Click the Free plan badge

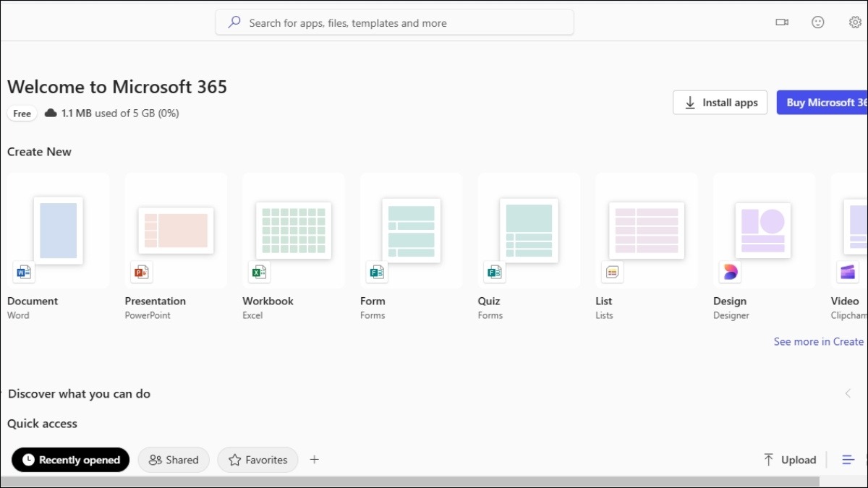[22, 114]
